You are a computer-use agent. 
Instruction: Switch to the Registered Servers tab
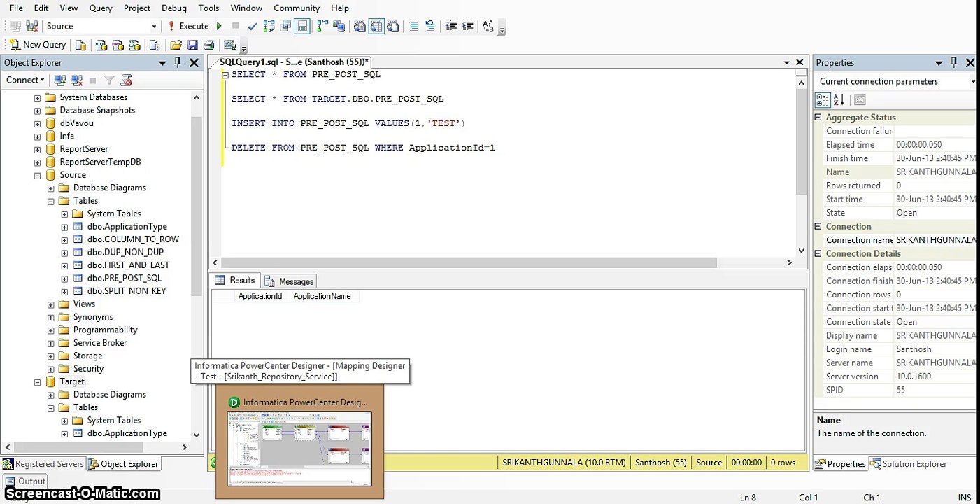click(43, 463)
